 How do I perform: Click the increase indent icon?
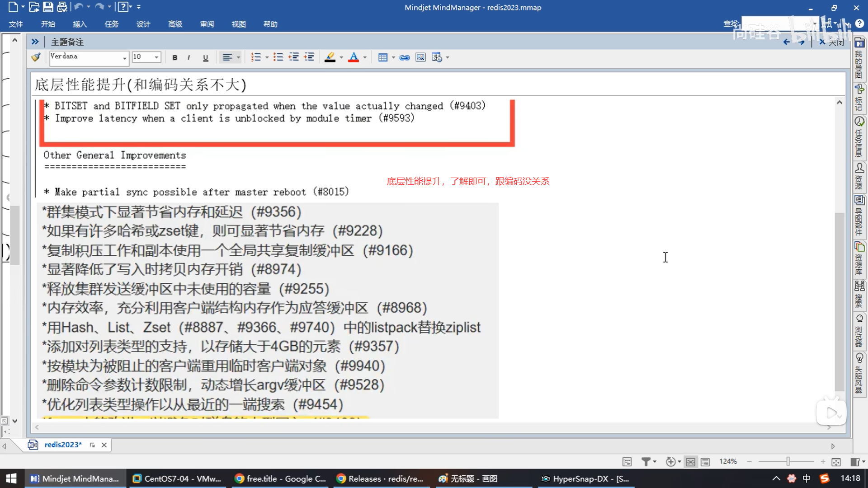tap(309, 57)
